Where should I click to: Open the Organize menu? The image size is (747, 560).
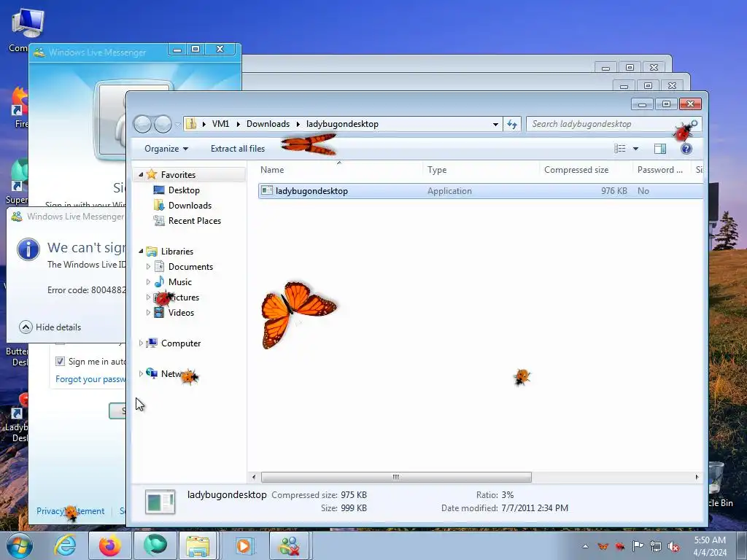(x=166, y=149)
